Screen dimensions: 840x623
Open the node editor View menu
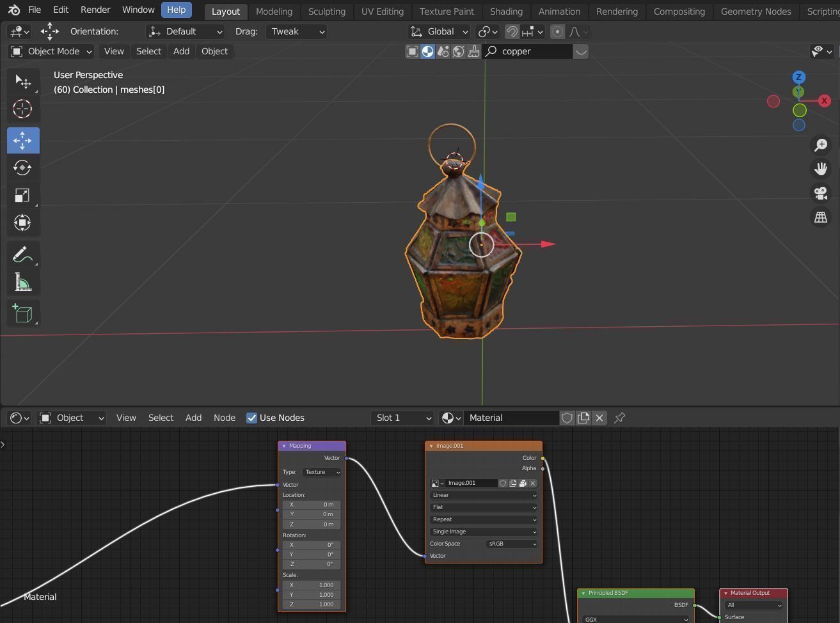(x=126, y=418)
